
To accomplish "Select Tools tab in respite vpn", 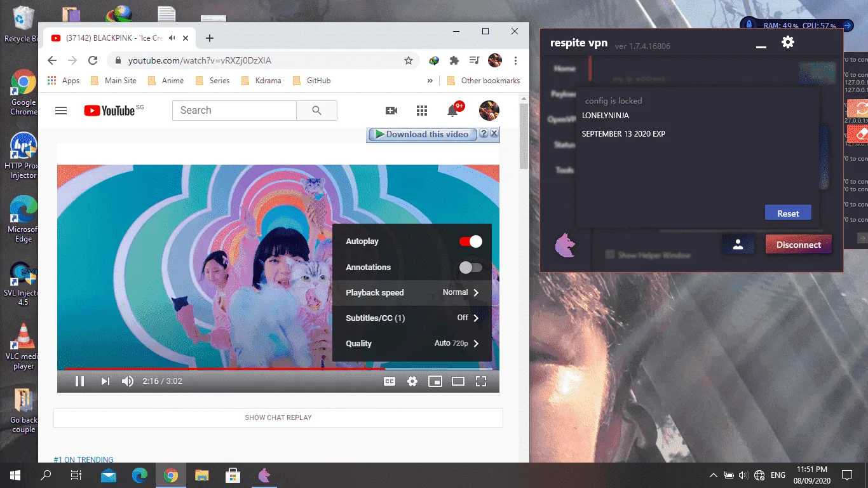I will [x=564, y=170].
